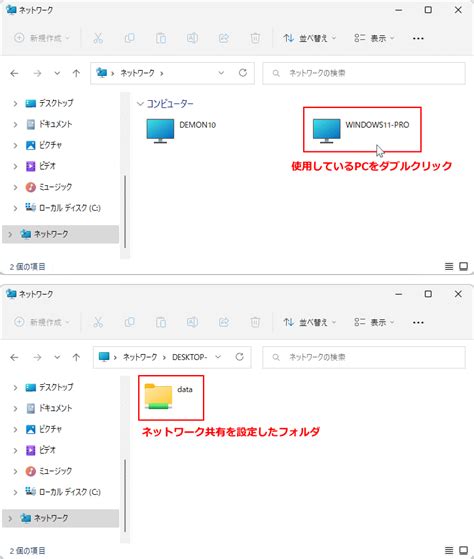
Task: Select ピクチャ in upper window sidebar
Action: [x=44, y=145]
